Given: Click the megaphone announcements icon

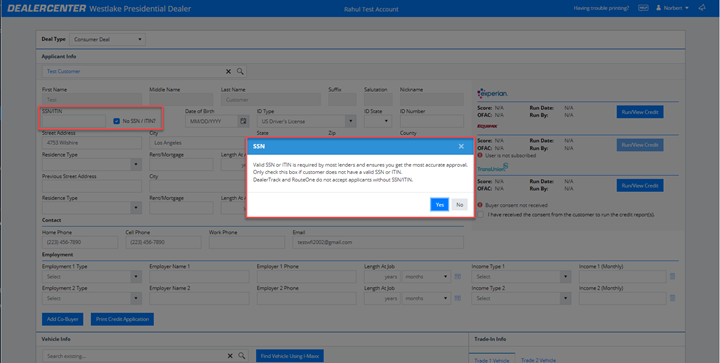Looking at the screenshot, I should click(x=702, y=8).
